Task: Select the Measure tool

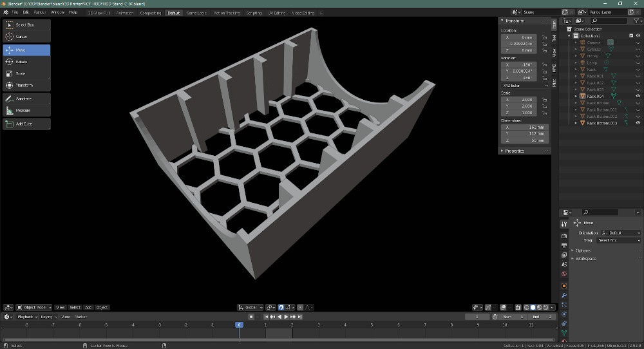Action: [26, 111]
